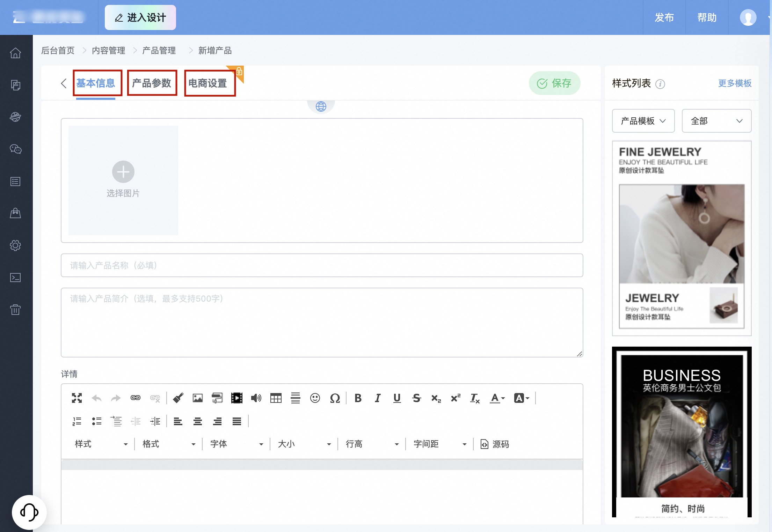Viewport: 772px width, 532px height.
Task: Click the horizontal line icon after the table
Action: click(x=296, y=398)
